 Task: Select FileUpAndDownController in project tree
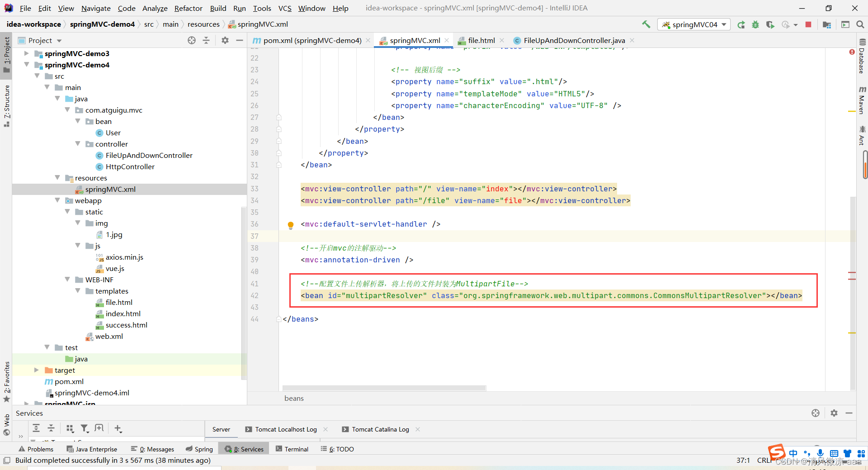coord(149,155)
